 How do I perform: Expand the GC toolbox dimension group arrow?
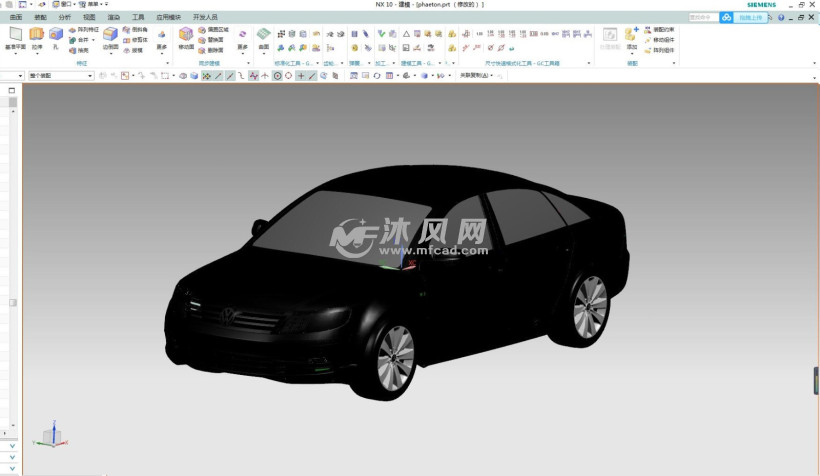(589, 63)
